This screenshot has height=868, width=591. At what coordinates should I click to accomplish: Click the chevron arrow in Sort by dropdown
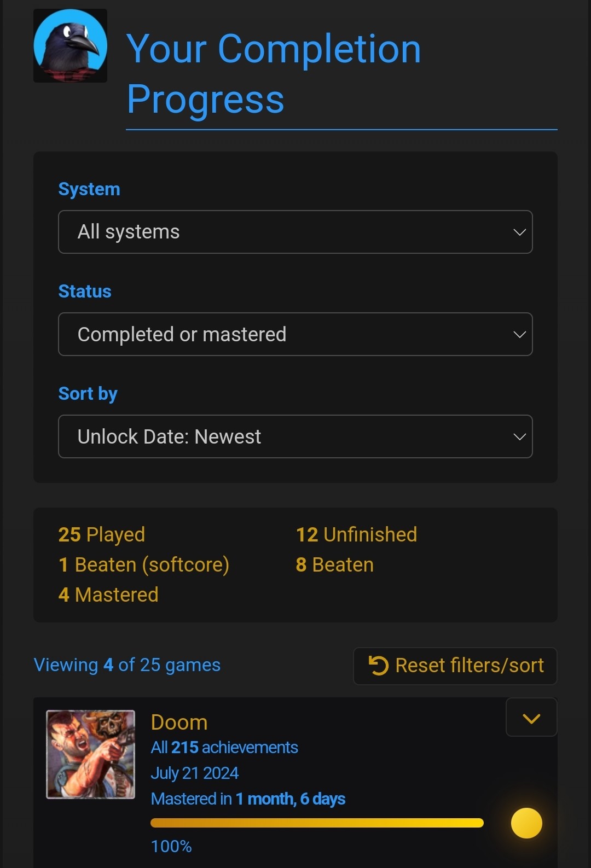click(519, 436)
